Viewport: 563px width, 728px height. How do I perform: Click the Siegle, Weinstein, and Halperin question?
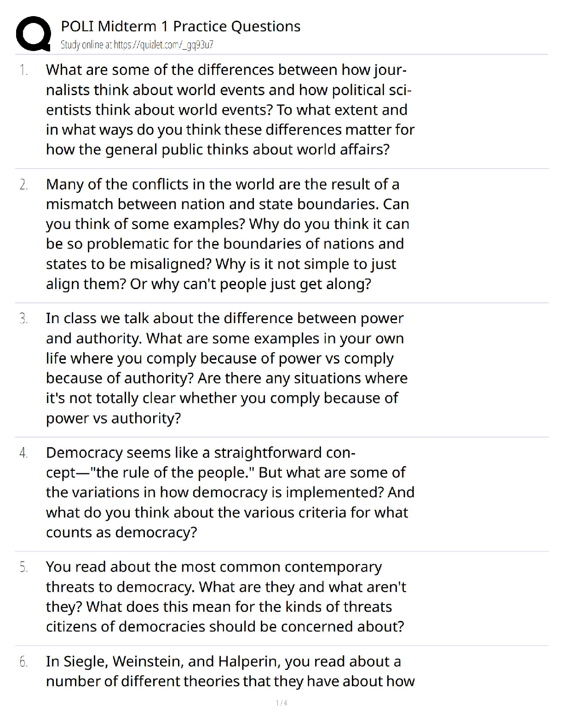tap(230, 671)
